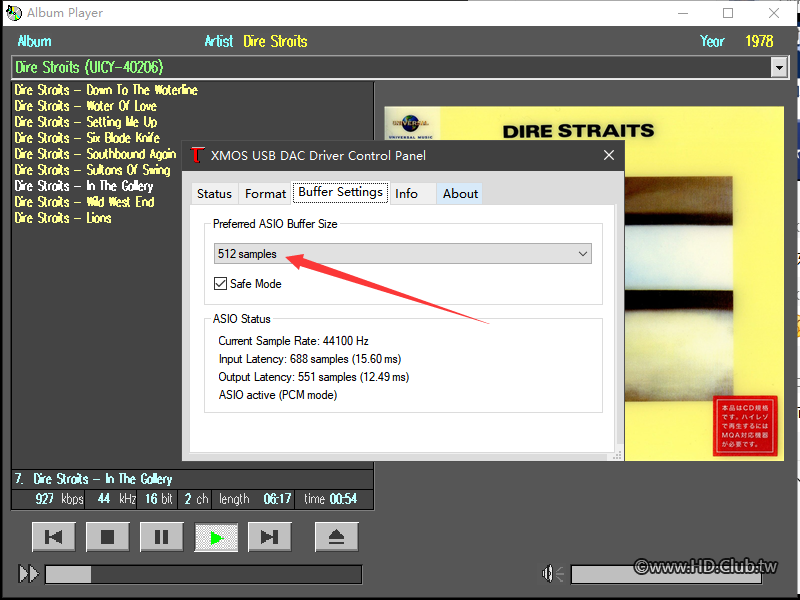Viewport: 800px width, 600px height.
Task: Click the speaker volume icon
Action: [552, 574]
